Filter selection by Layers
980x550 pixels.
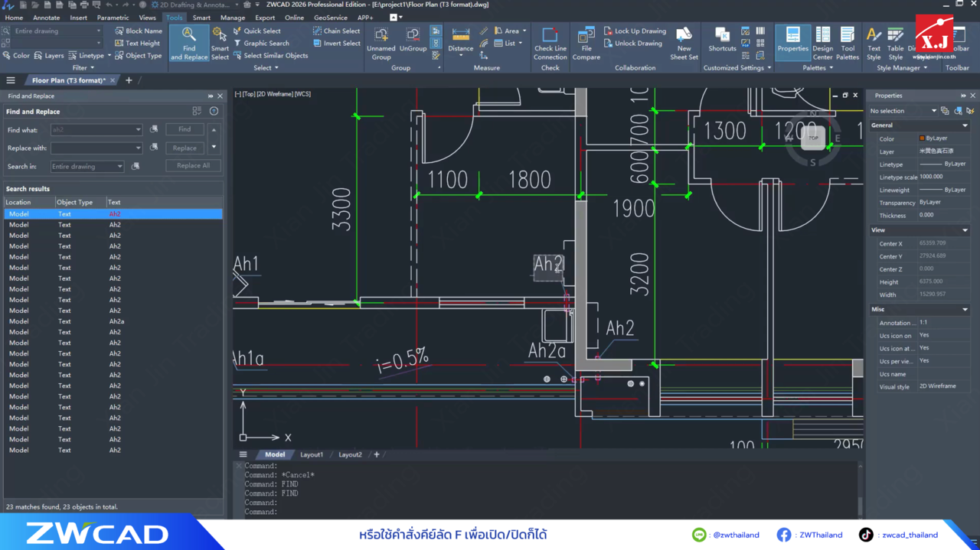pyautogui.click(x=49, y=56)
